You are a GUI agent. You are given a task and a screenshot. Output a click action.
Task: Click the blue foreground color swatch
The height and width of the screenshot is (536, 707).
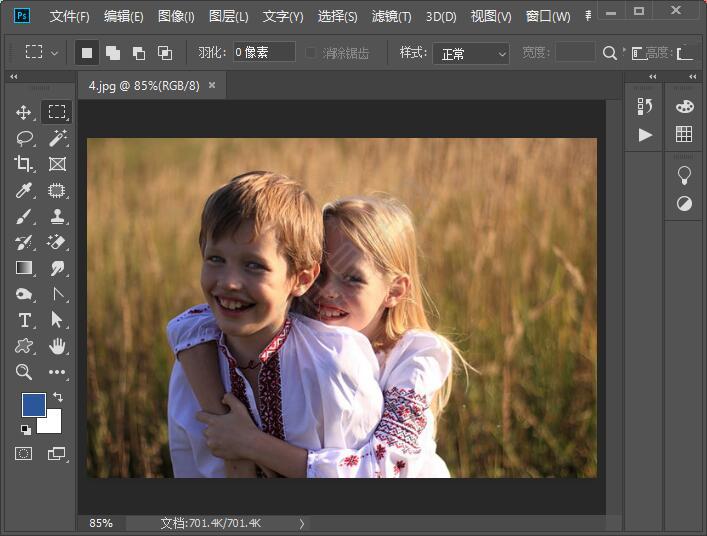[x=33, y=405]
